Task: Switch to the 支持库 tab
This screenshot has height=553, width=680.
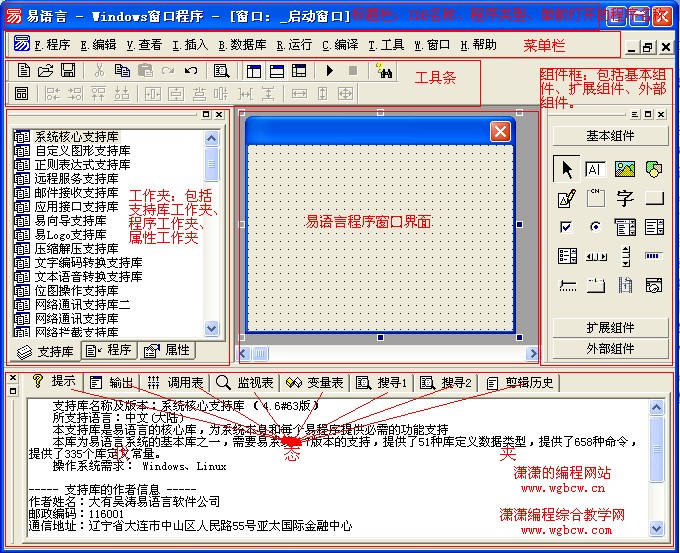Action: 45,351
